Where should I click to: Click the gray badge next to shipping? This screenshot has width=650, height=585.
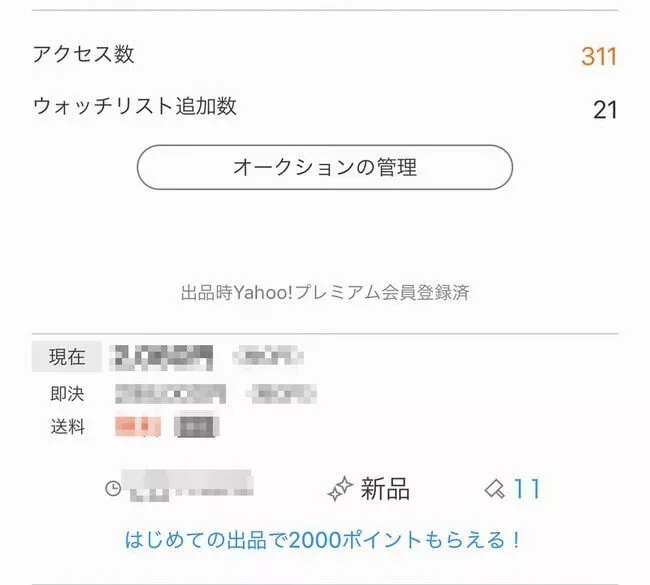(196, 427)
